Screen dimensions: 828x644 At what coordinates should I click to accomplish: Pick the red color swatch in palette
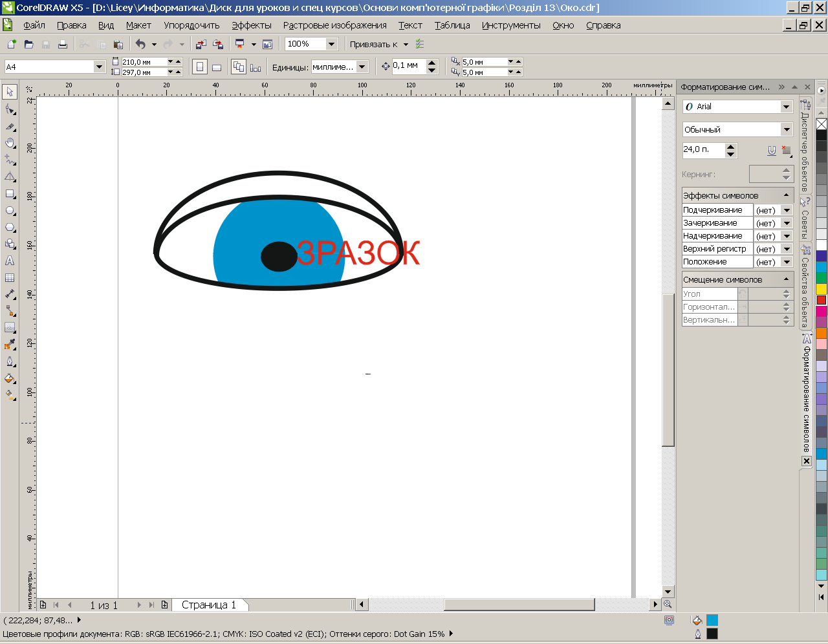point(822,300)
